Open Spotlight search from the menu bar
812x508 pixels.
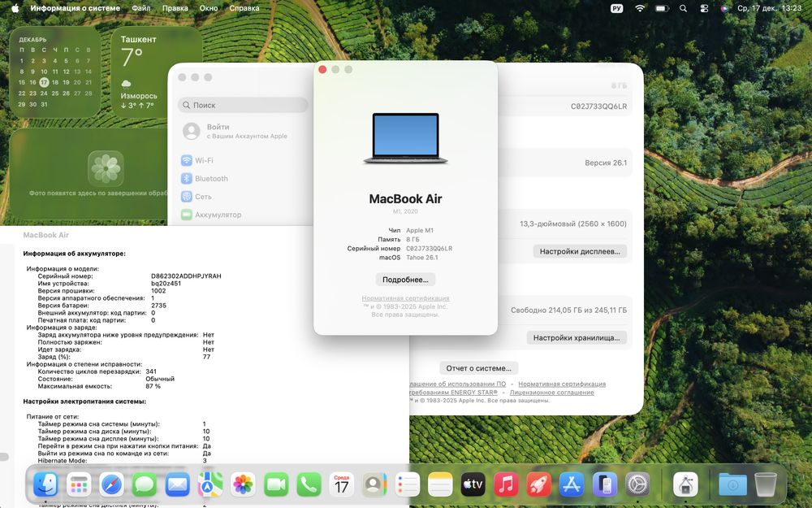[683, 8]
